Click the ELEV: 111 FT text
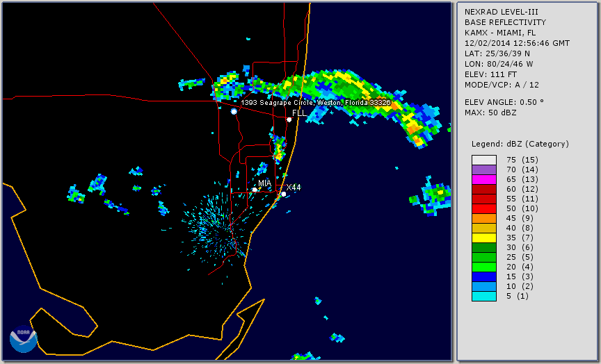Screen dimensions: 601x364 point(490,74)
